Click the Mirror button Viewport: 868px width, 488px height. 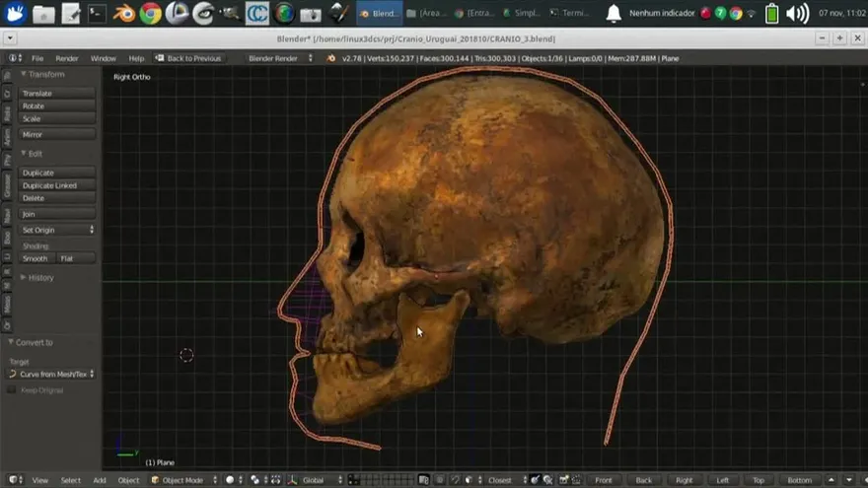58,134
